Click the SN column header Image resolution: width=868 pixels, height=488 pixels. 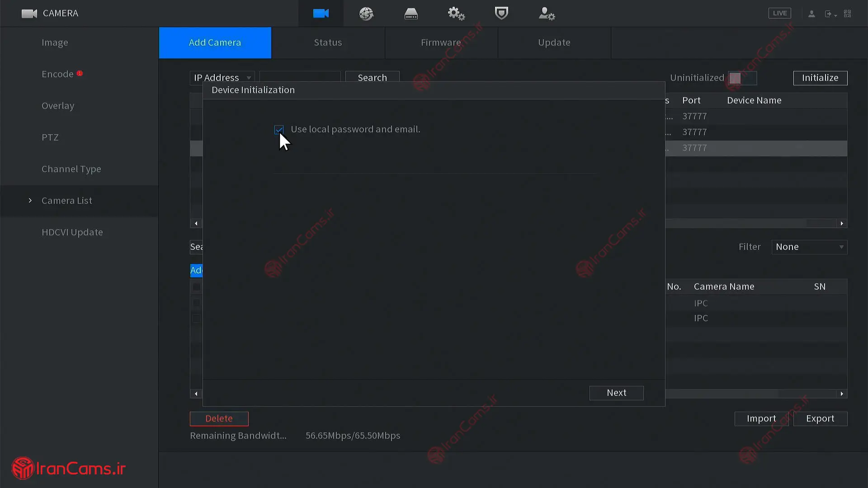coord(820,286)
